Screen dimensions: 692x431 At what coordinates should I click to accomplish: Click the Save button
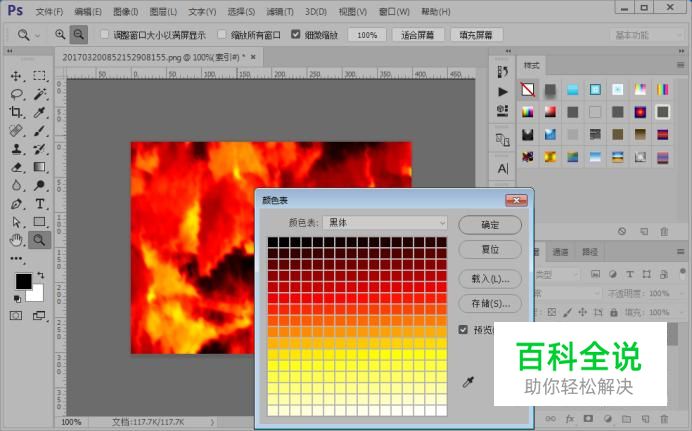490,304
